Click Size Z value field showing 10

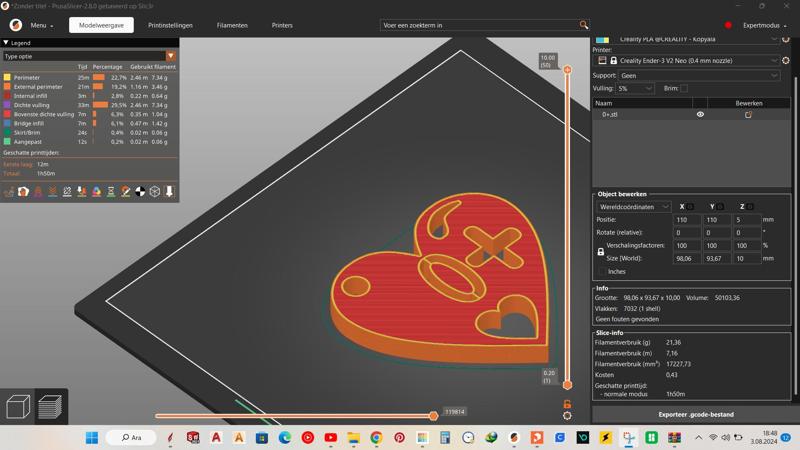[x=747, y=259]
